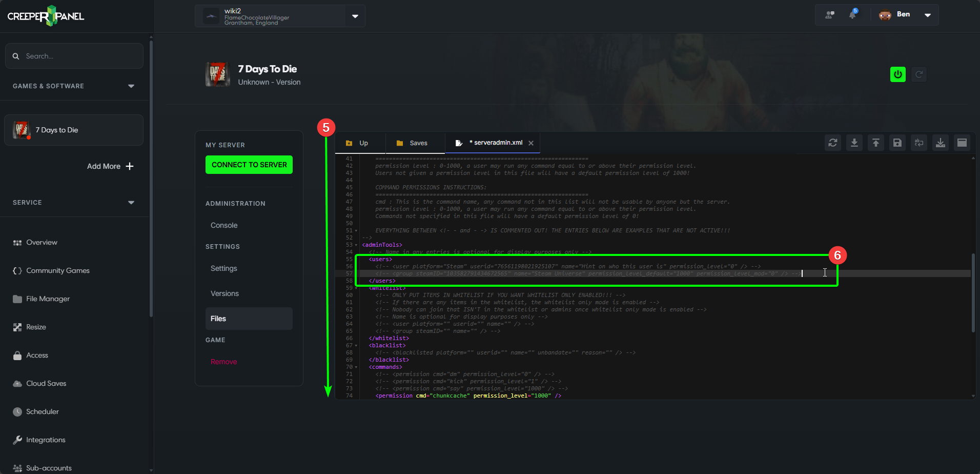980x474 pixels.
Task: Fold code at line 51 arrow
Action: click(x=356, y=231)
